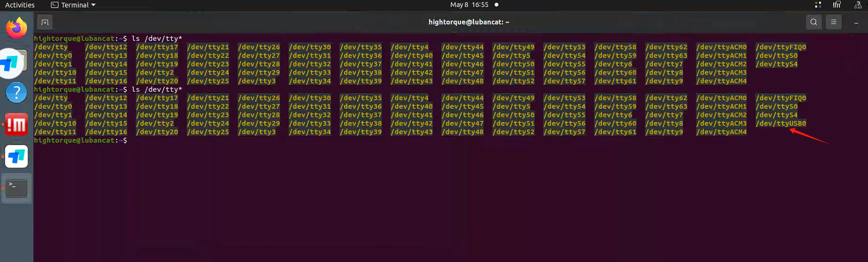Click the second 'ls /dev/tty*' command

[157, 89]
